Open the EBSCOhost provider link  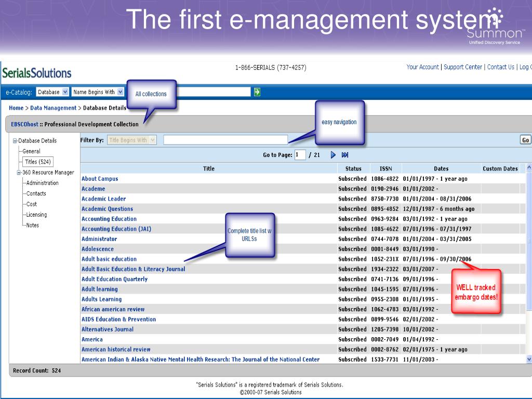click(x=24, y=124)
